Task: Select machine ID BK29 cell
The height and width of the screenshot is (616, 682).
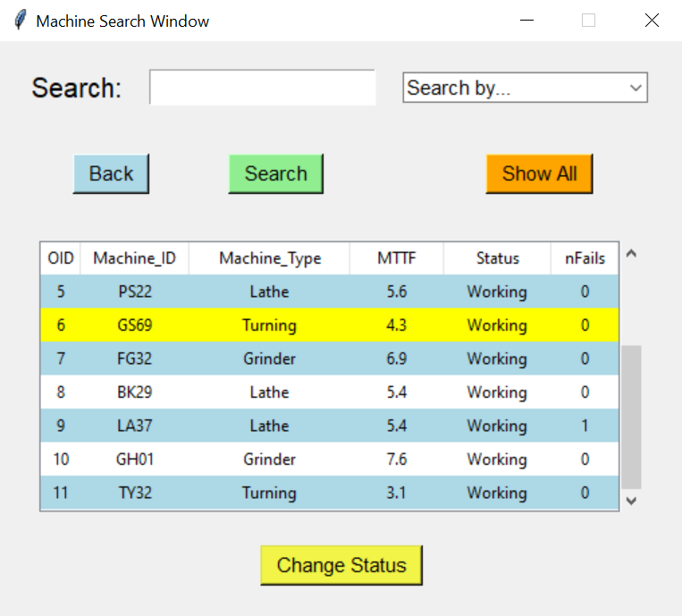Action: (x=135, y=392)
